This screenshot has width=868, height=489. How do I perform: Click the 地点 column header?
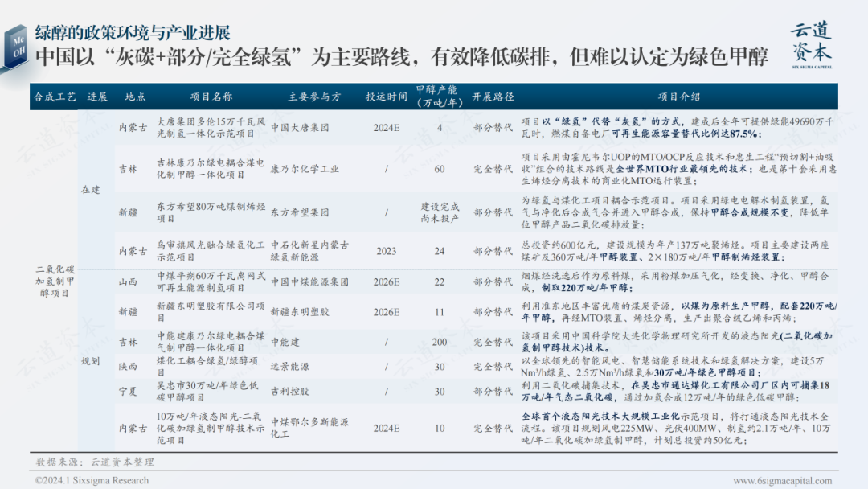pyautogui.click(x=135, y=97)
